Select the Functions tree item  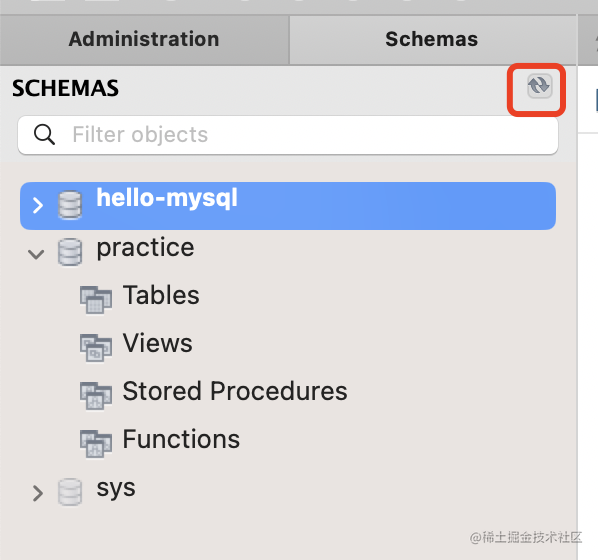[x=181, y=439]
